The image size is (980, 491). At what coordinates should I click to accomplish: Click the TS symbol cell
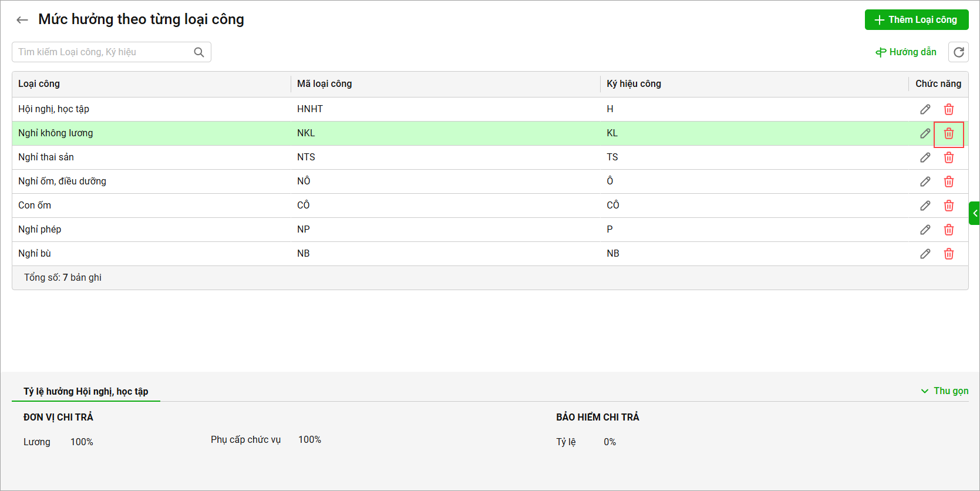pyautogui.click(x=612, y=157)
